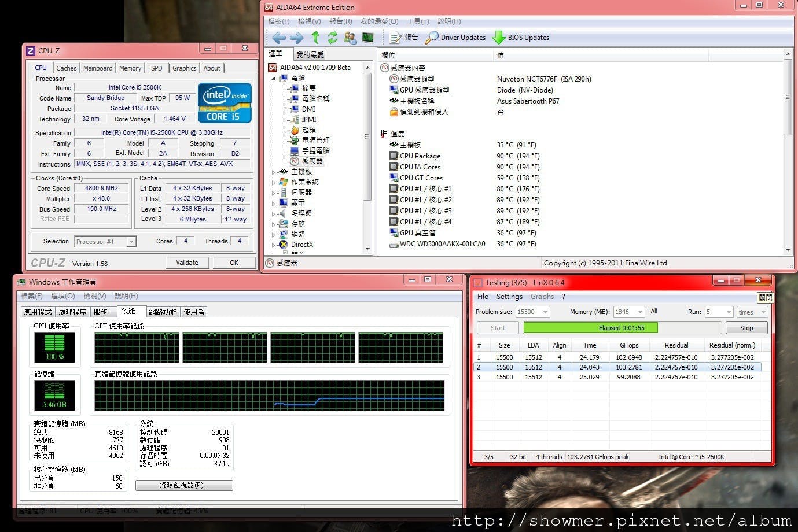798x532 pixels.
Task: Click the AIDA64 報告 report button
Action: pyautogui.click(x=404, y=38)
